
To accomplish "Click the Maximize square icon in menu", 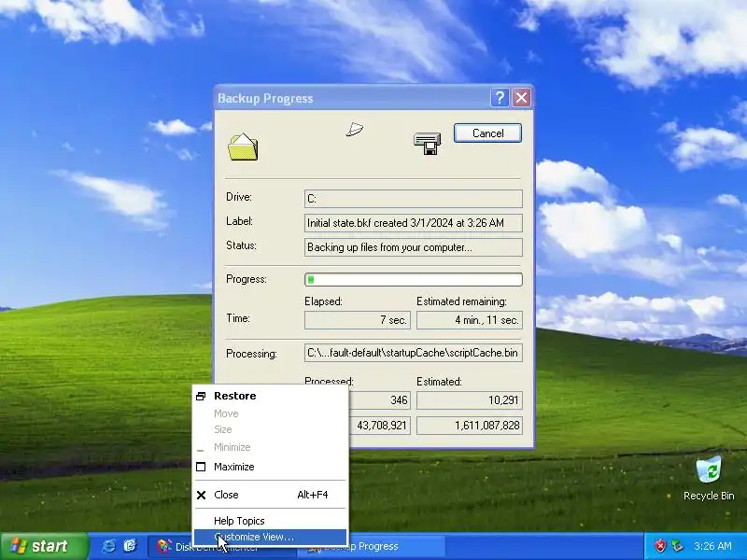I will click(x=201, y=467).
